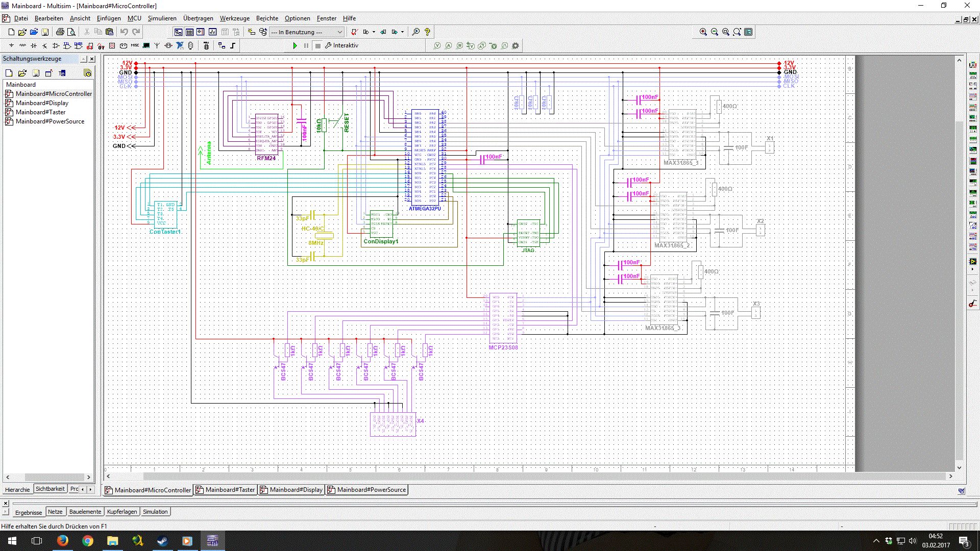This screenshot has width=980, height=551.
Task: Click the save file icon in toolbar
Action: coord(45,32)
